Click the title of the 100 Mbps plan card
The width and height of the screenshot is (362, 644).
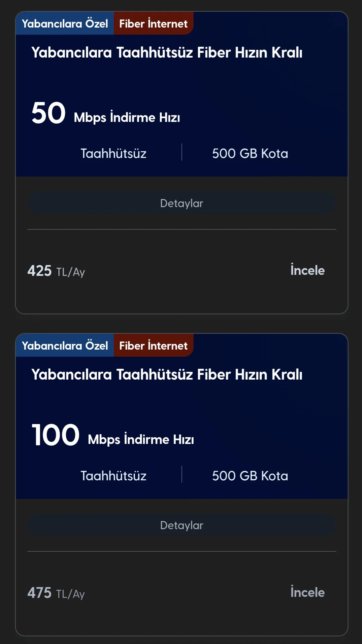point(167,375)
